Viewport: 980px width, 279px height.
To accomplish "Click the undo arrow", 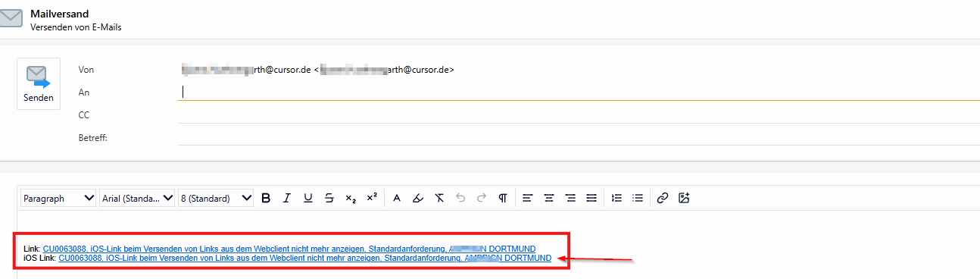I will pyautogui.click(x=460, y=198).
